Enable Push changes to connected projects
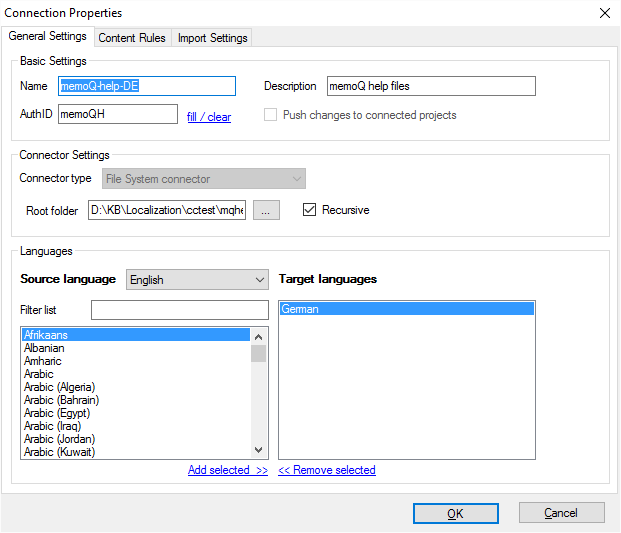Image resolution: width=621 pixels, height=533 pixels. pyautogui.click(x=271, y=115)
